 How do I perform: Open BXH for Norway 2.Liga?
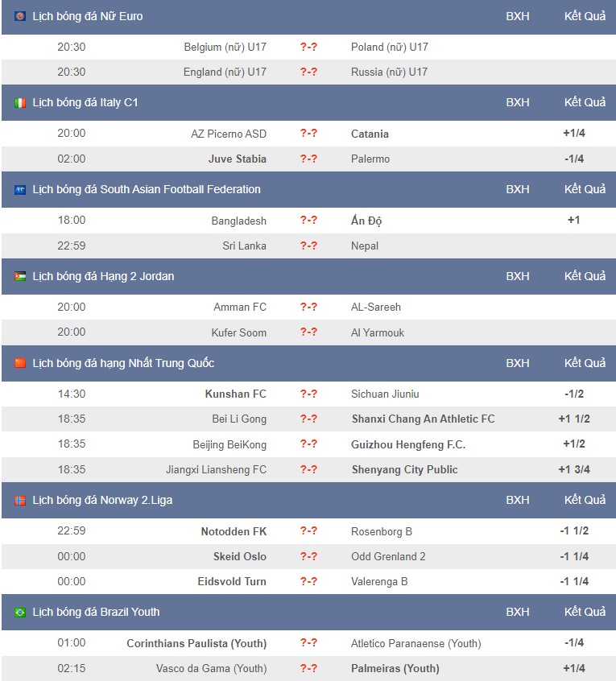pyautogui.click(x=518, y=500)
